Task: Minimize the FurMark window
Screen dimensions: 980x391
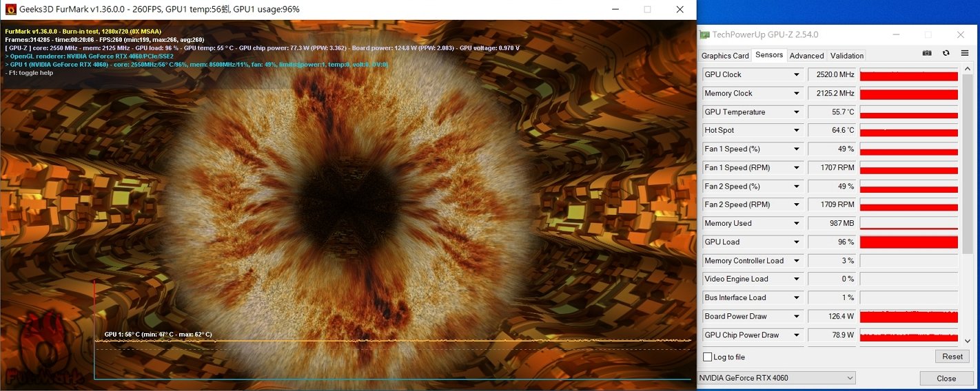Action: click(x=615, y=10)
